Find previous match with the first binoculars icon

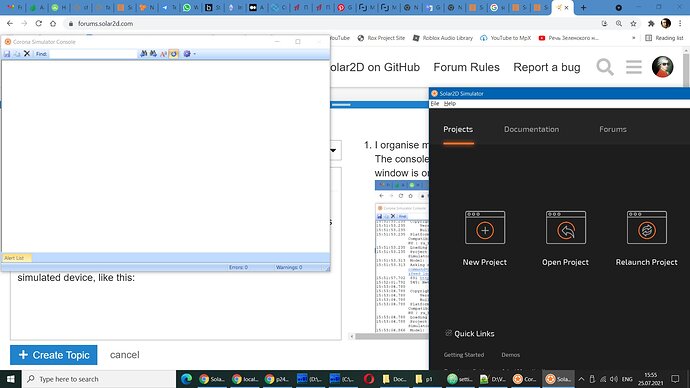click(x=143, y=54)
